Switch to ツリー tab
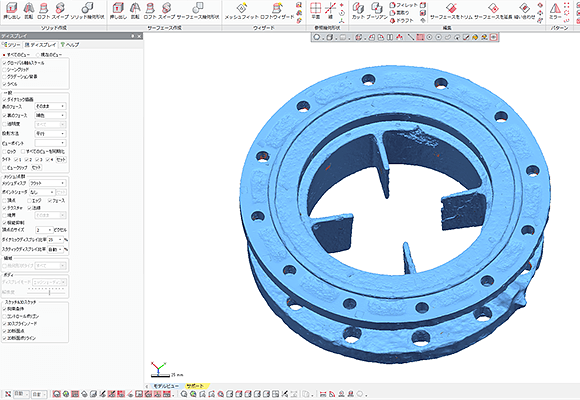 click(x=11, y=45)
